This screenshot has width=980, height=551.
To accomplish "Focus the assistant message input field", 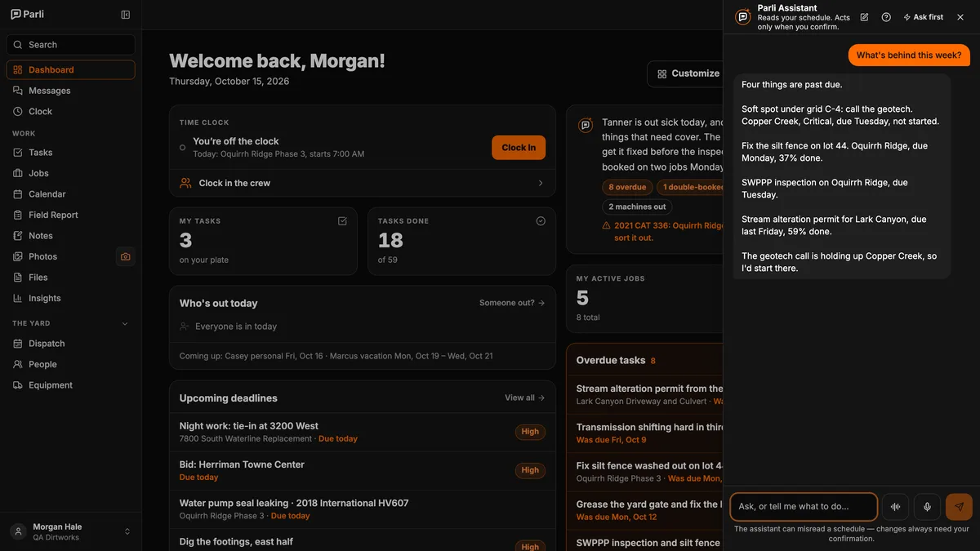I will (x=804, y=507).
